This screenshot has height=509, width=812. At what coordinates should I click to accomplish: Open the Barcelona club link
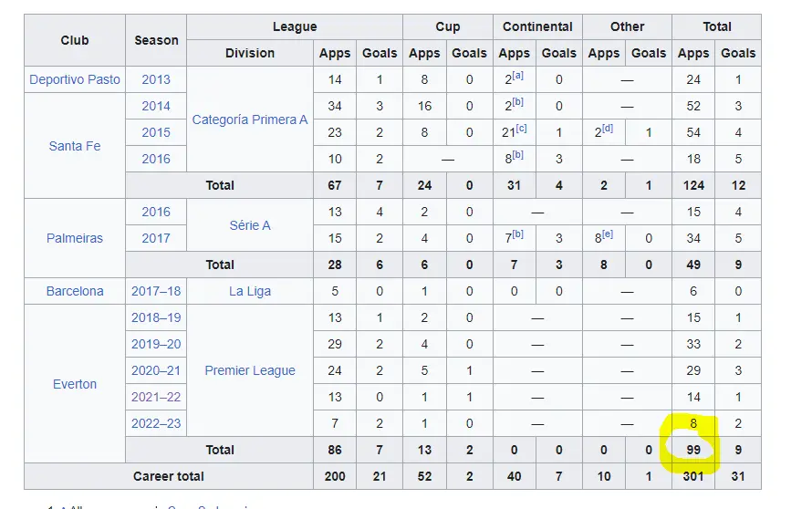click(75, 292)
